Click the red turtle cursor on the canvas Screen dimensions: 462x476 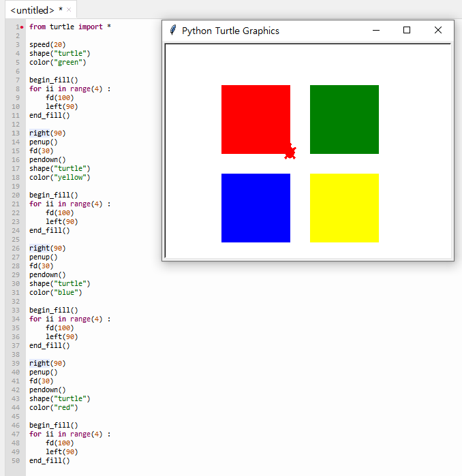(x=290, y=151)
